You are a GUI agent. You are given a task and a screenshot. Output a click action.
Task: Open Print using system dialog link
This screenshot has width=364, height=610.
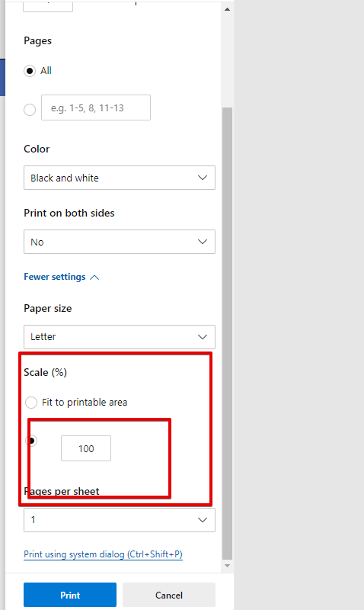coord(103,554)
